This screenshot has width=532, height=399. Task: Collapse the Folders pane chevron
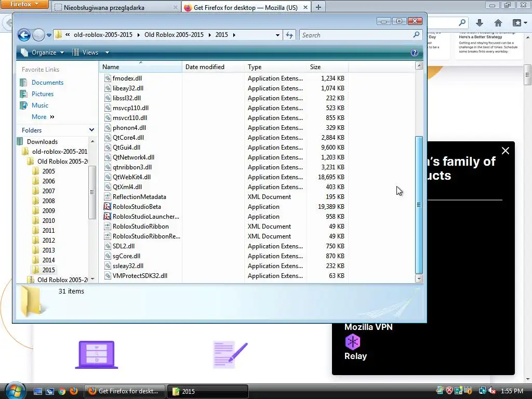tap(91, 130)
